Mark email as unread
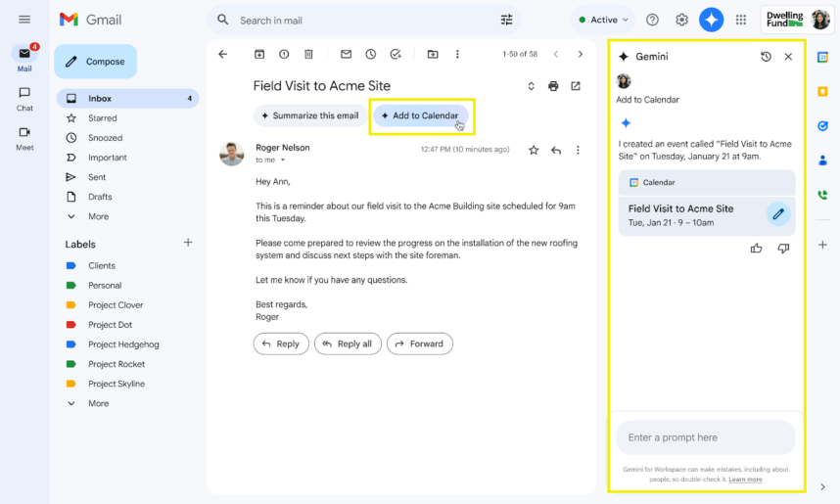Viewport: 840px width, 504px height. [346, 54]
